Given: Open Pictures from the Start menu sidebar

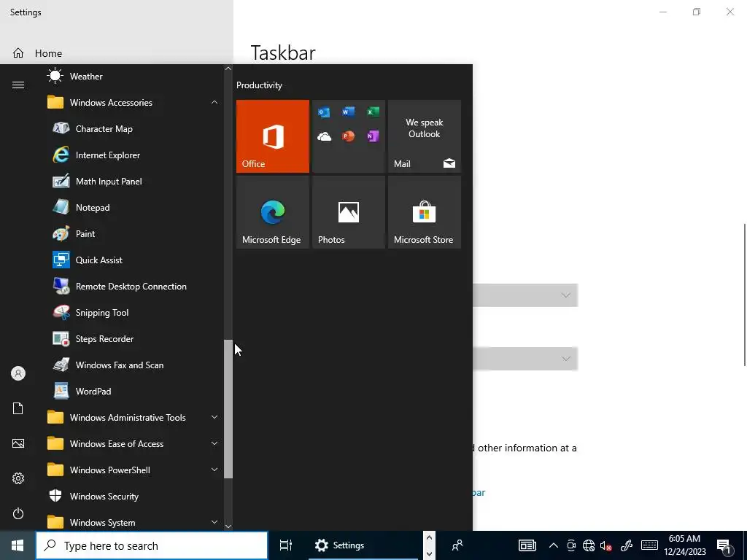Looking at the screenshot, I should (x=18, y=443).
